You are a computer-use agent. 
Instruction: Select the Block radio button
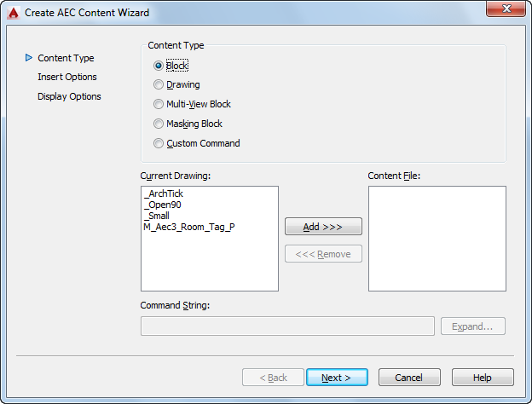159,66
